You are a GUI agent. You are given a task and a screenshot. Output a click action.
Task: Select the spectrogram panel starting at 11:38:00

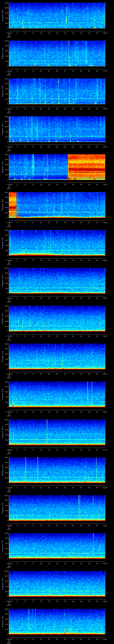57,356
